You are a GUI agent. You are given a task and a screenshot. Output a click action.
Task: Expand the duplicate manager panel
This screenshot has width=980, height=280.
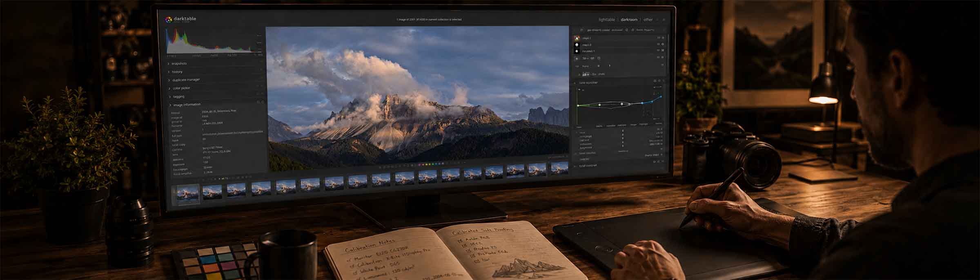click(x=185, y=80)
